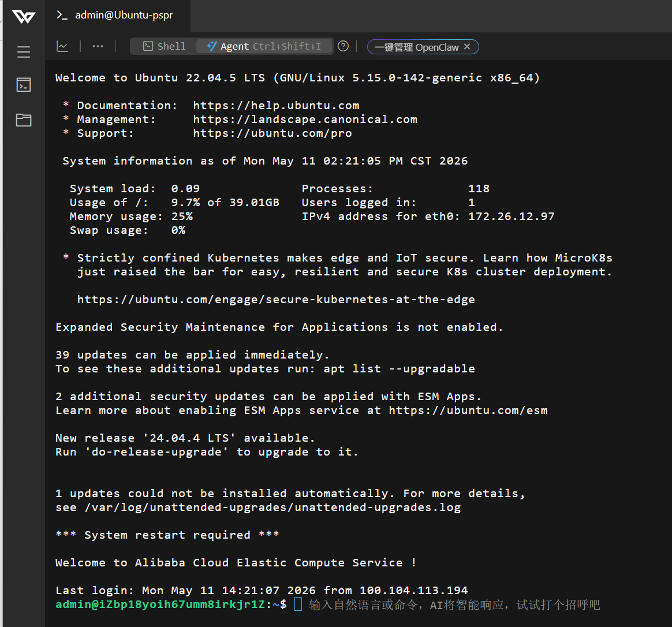Viewport: 672px width, 627px height.
Task: Open the hamburger menu in sidebar
Action: pyautogui.click(x=24, y=52)
